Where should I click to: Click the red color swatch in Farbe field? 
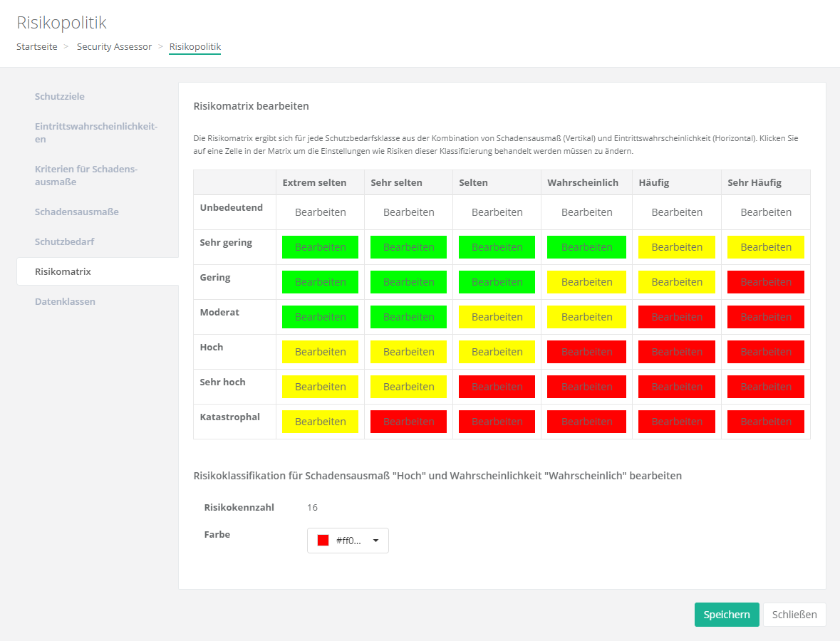pos(323,541)
